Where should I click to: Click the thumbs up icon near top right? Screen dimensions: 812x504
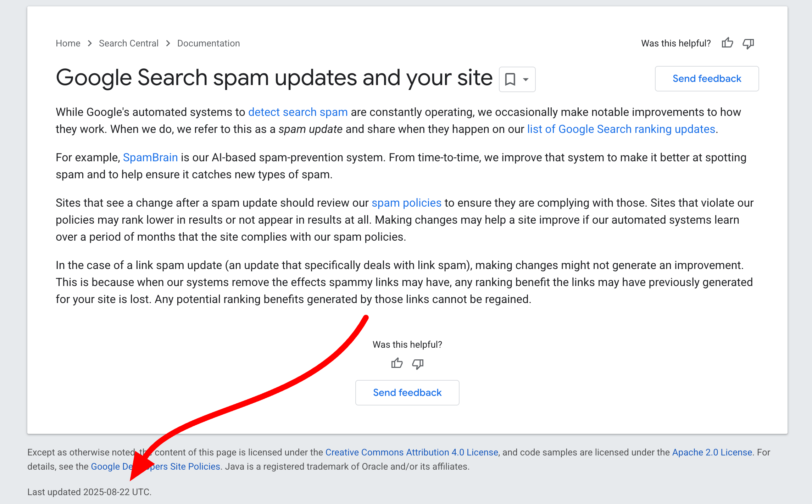click(727, 43)
